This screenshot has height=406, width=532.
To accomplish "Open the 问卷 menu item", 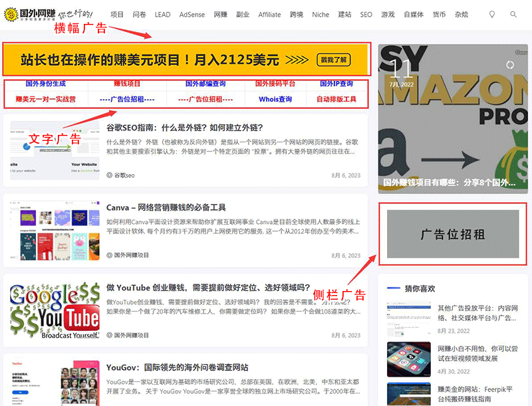I will pos(139,15).
